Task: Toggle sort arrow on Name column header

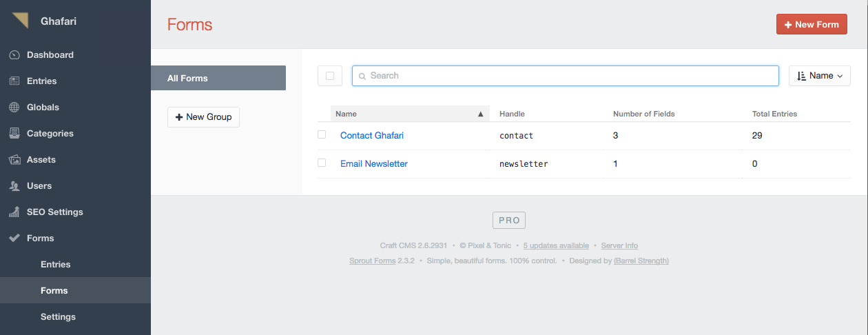Action: [x=481, y=114]
